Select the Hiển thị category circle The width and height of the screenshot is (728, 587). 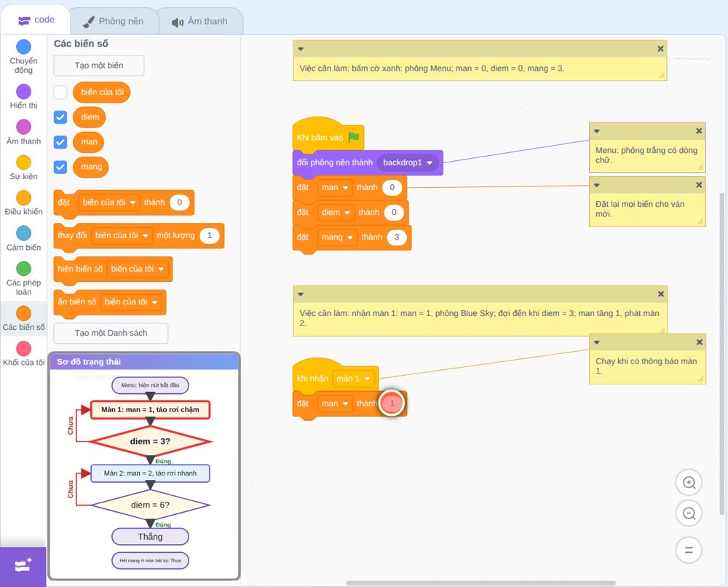(x=24, y=92)
